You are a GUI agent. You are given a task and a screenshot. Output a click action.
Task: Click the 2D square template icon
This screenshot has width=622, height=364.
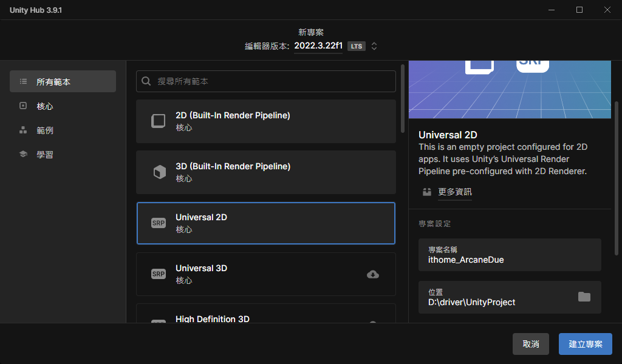coord(159,121)
